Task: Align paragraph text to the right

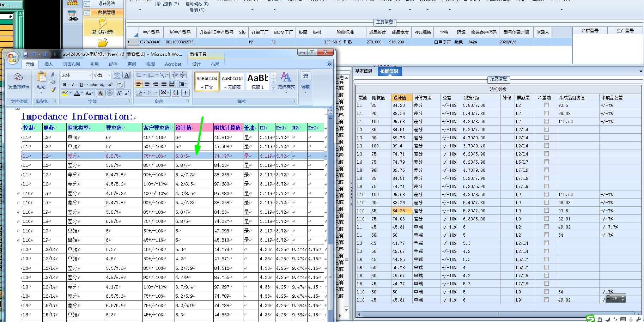Action: coord(156,84)
